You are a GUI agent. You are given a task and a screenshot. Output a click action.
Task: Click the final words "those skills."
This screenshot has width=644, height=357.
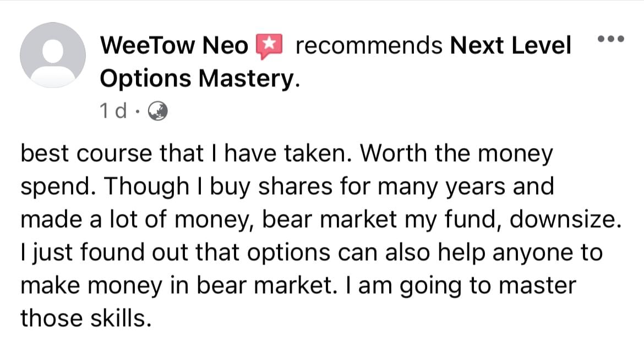(85, 318)
